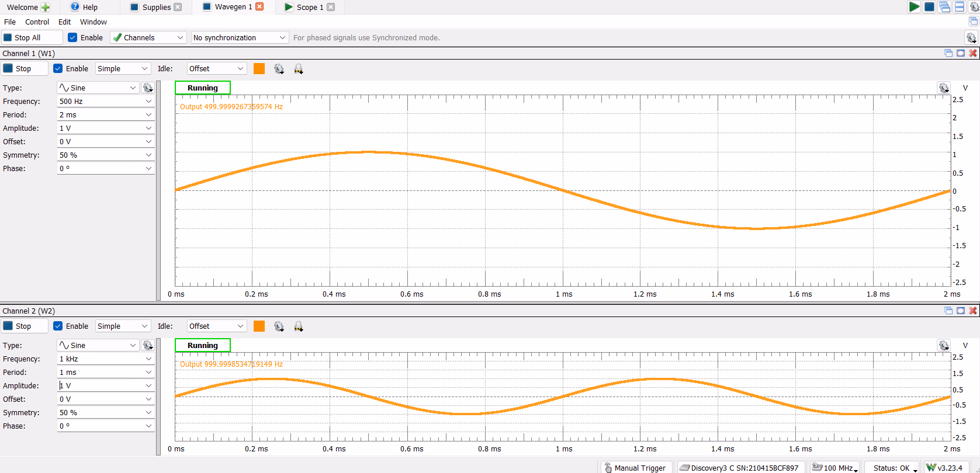Open the No synchronization dropdown
Image resolution: width=980 pixels, height=473 pixels.
click(240, 37)
